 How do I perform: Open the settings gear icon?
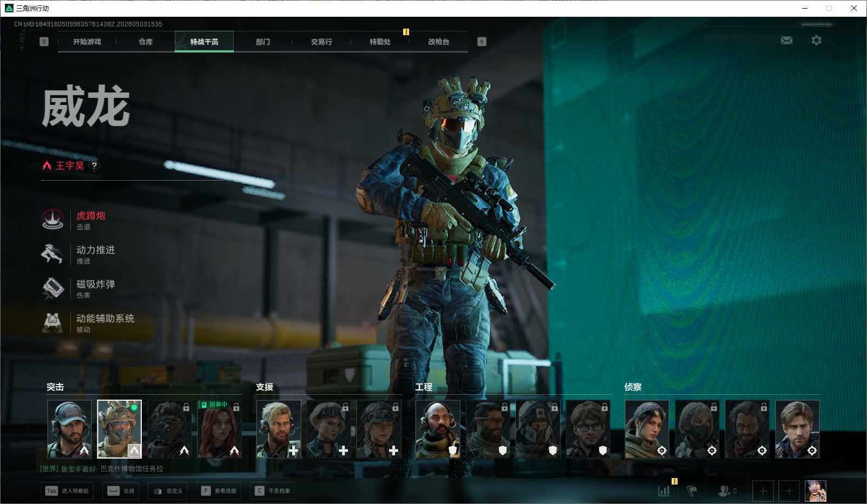pyautogui.click(x=816, y=41)
